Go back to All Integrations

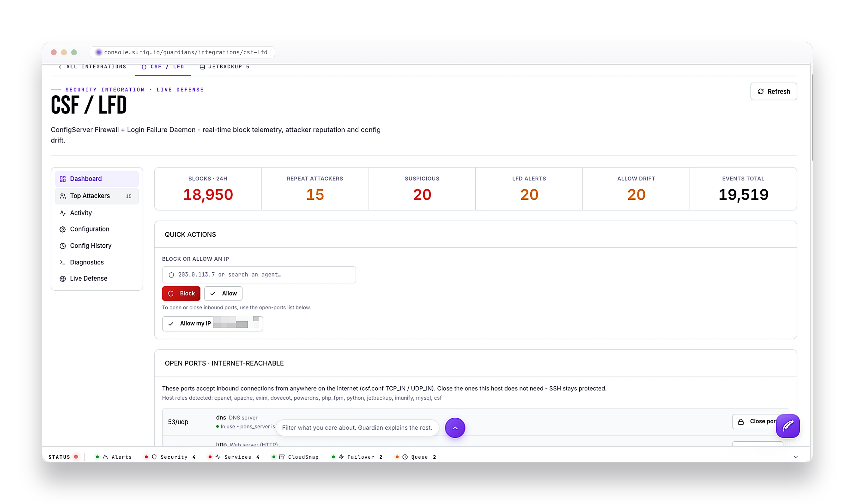tap(92, 67)
